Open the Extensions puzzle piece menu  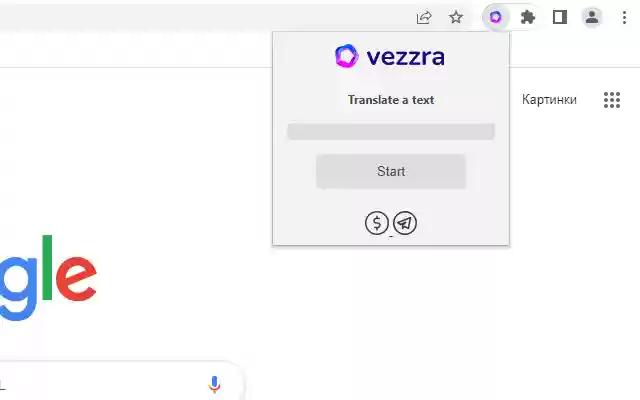528,17
